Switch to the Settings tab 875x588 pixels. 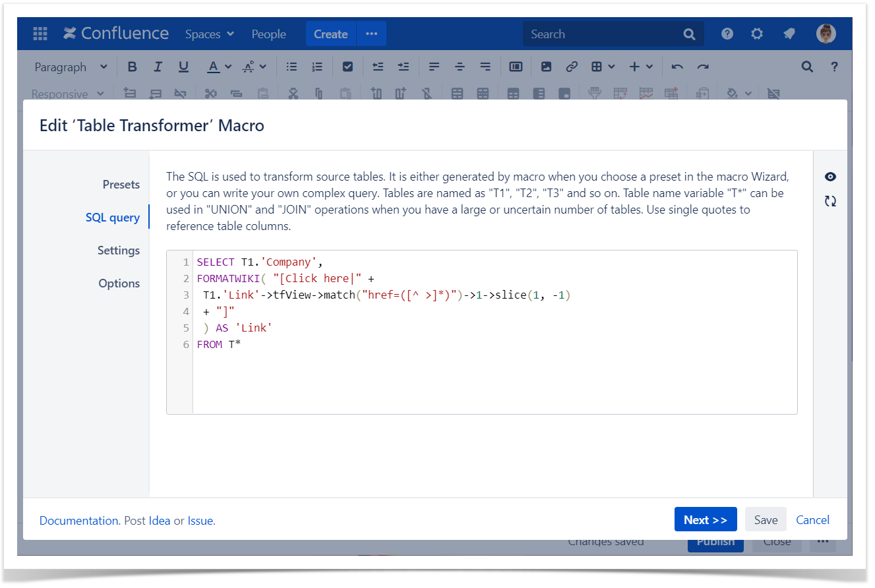(x=119, y=250)
